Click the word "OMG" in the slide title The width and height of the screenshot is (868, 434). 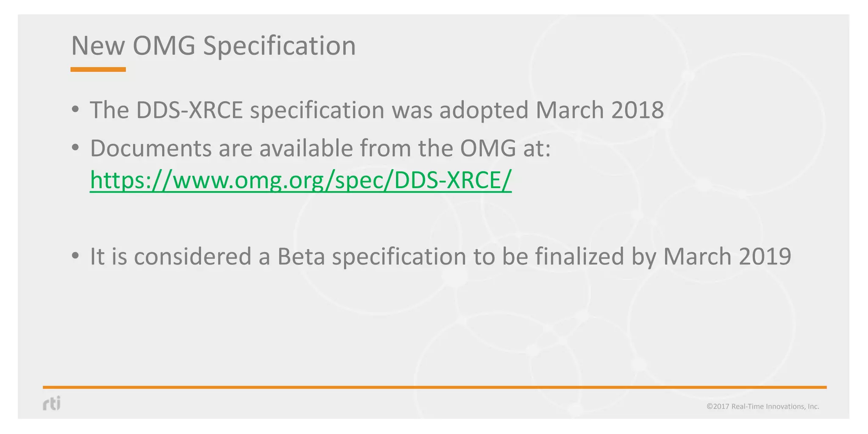pos(164,45)
